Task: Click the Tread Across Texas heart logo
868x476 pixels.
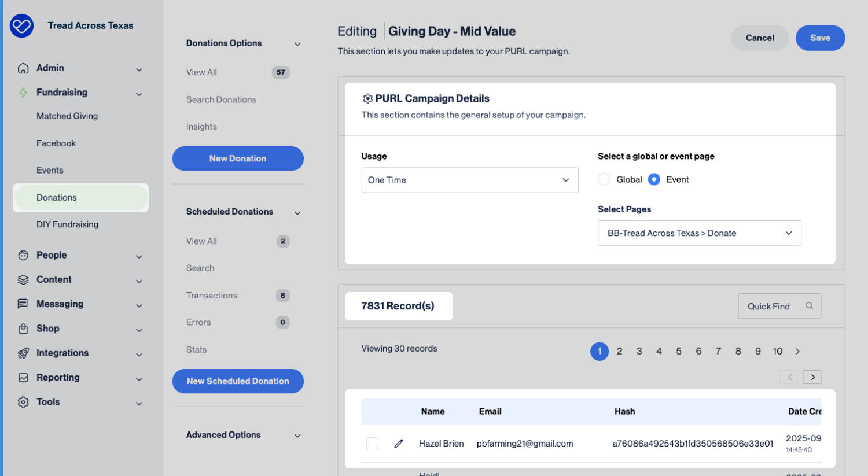Action: [22, 26]
